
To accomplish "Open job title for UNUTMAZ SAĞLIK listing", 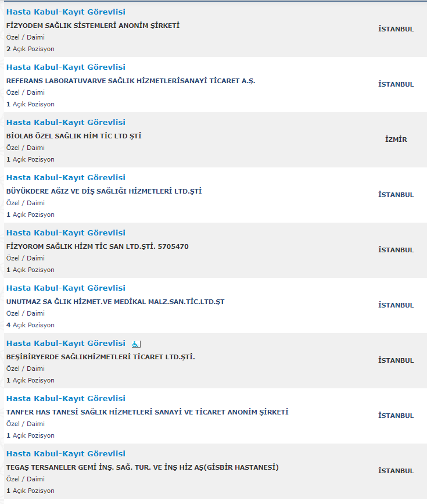I will point(66,288).
